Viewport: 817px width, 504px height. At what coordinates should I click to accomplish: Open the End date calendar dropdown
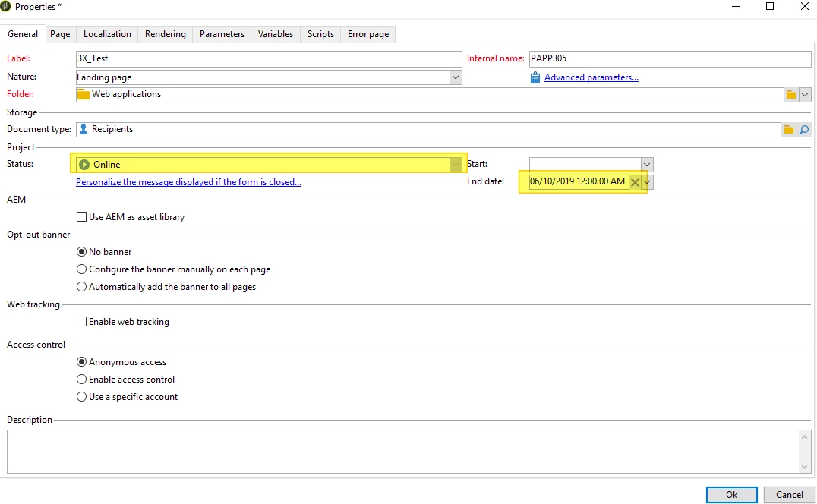tap(647, 182)
